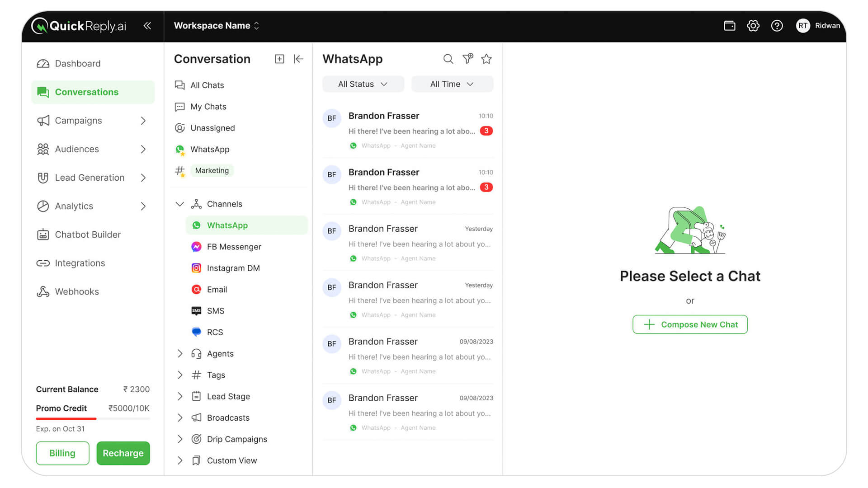The height and width of the screenshot is (488, 868).
Task: Click Compose New Chat button
Action: point(690,324)
